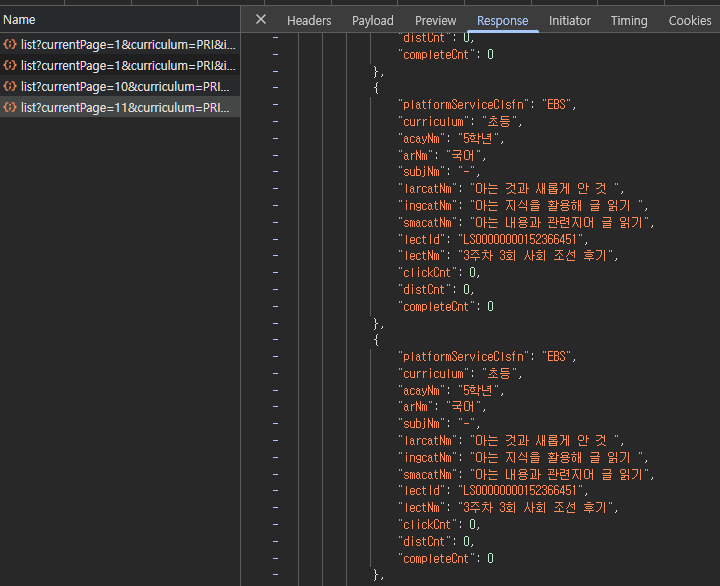
Task: Switch to the Payload tab
Action: coord(373,21)
